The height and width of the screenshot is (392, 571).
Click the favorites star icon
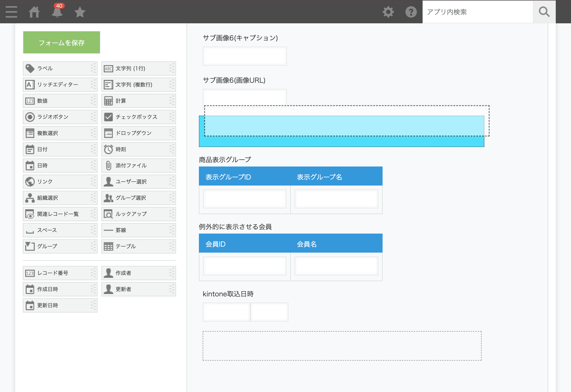[80, 12]
